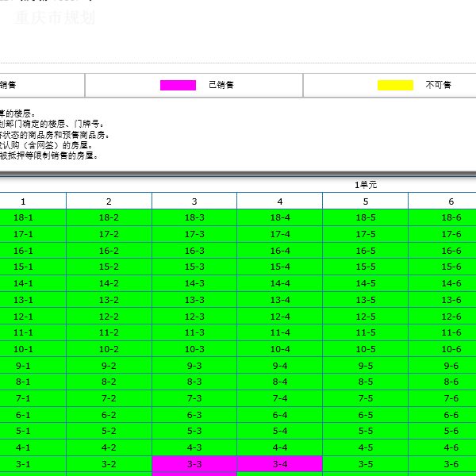Image resolution: width=476 pixels, height=476 pixels.
Task: Select room 7-1
Action: [x=33, y=398]
